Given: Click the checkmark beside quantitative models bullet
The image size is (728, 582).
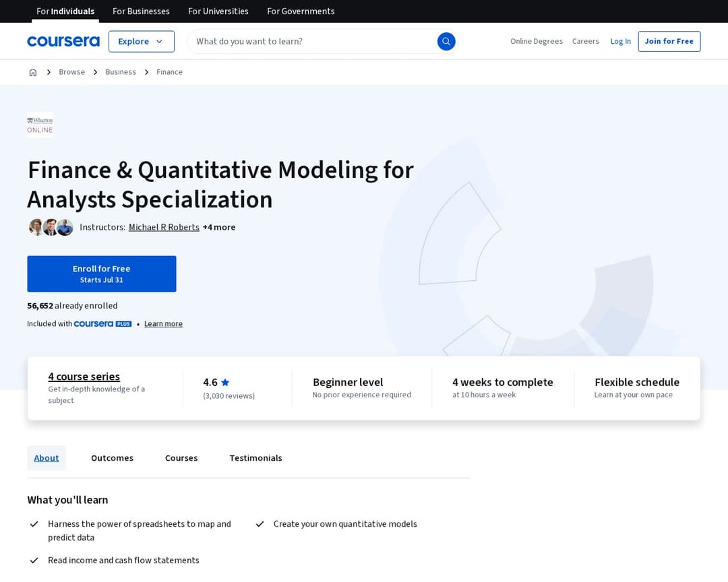Looking at the screenshot, I should [x=260, y=523].
